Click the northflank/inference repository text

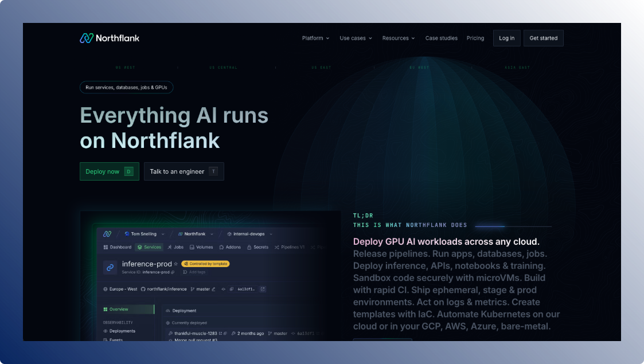pos(167,289)
